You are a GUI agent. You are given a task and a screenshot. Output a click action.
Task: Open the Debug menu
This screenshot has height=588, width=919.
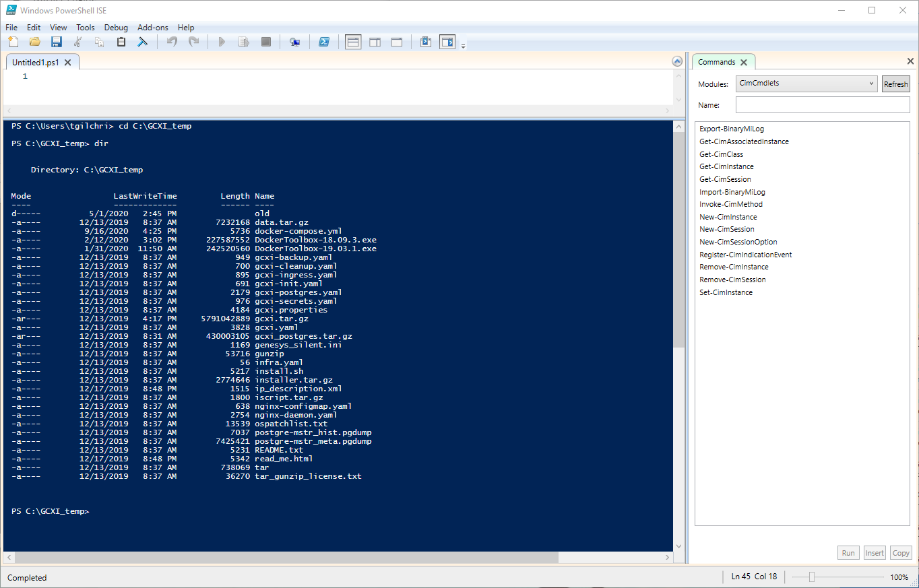point(116,28)
